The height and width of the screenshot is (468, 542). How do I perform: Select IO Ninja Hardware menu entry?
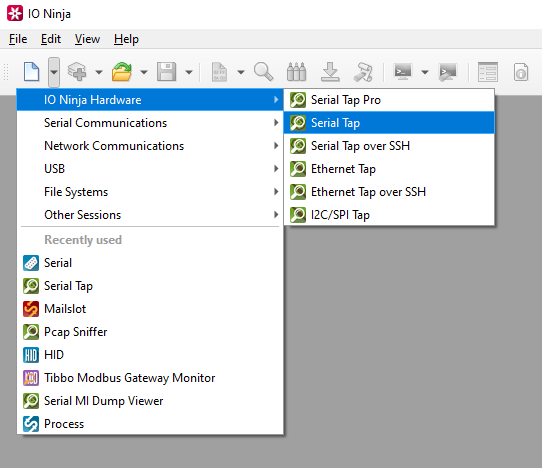(x=150, y=100)
